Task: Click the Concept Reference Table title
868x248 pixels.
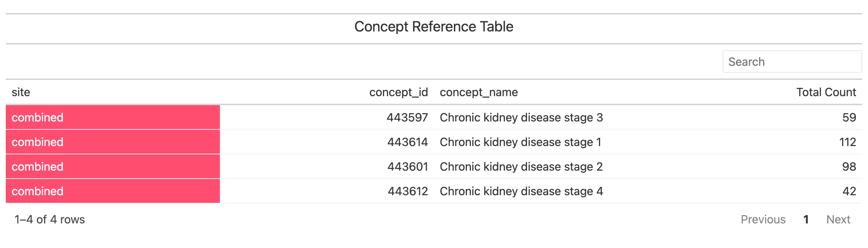Action: tap(434, 27)
